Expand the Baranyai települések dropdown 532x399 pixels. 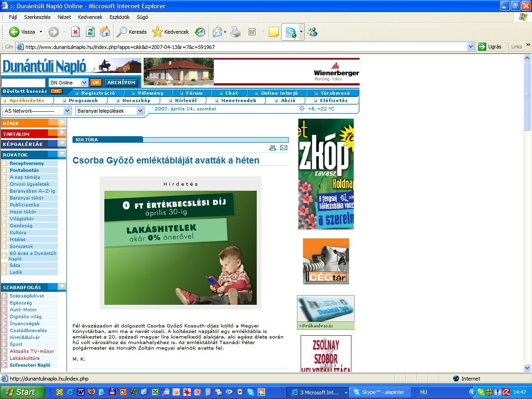(140, 111)
